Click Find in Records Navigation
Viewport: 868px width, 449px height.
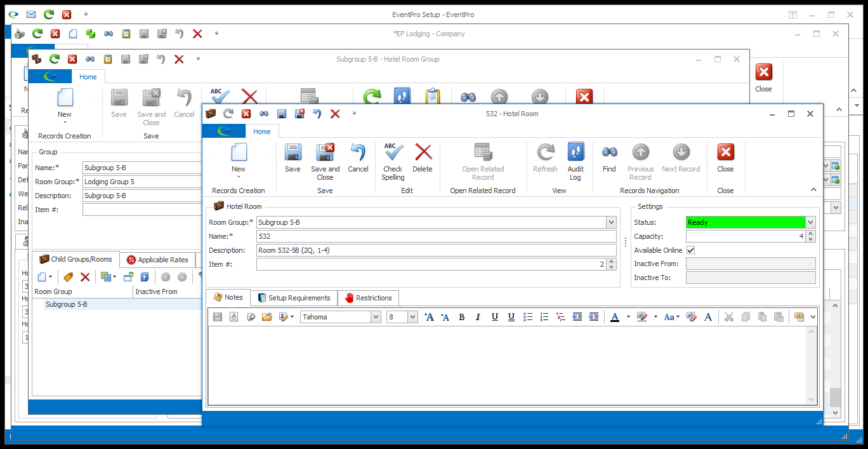[609, 157]
